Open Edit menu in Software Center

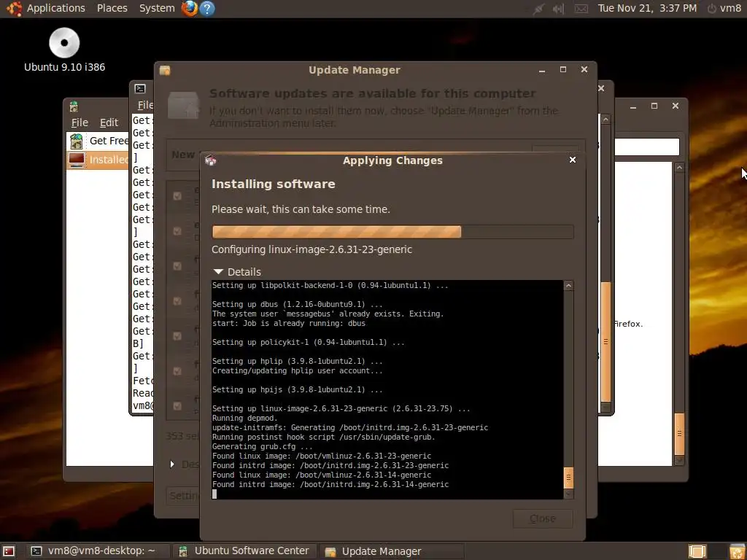[109, 122]
